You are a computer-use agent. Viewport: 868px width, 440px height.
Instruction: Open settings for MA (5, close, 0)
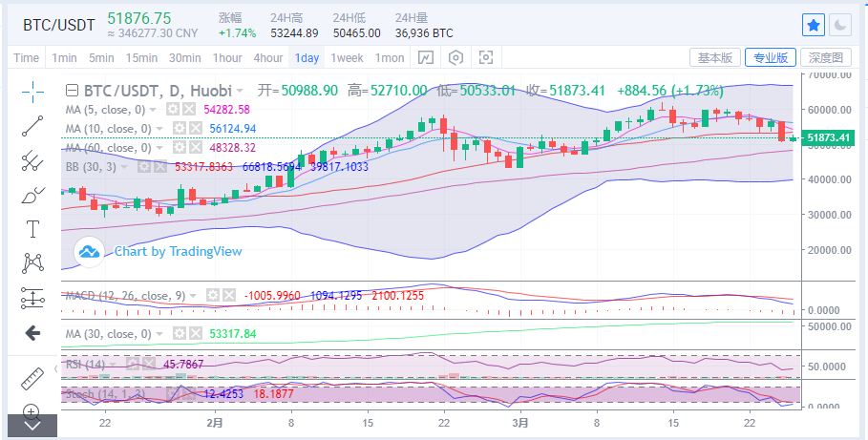[x=173, y=109]
